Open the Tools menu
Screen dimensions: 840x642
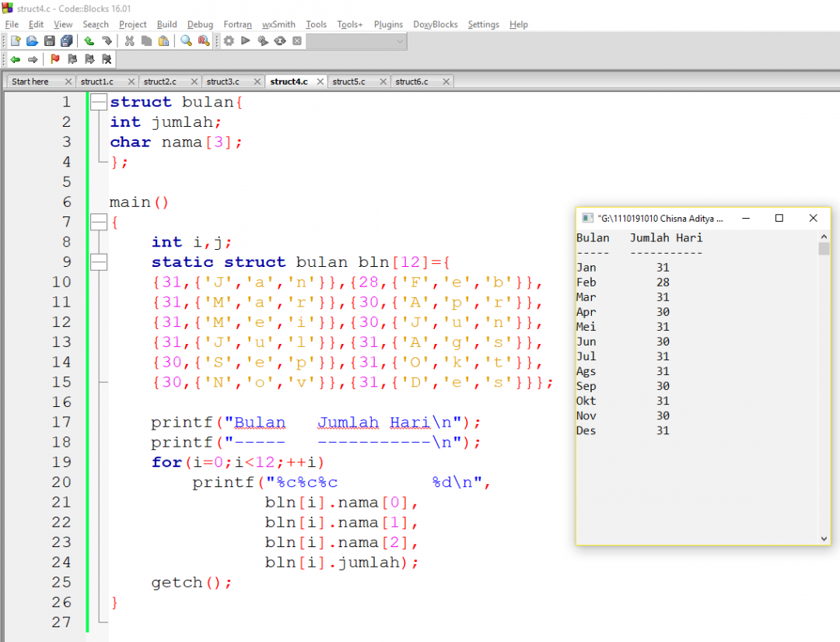(x=316, y=24)
